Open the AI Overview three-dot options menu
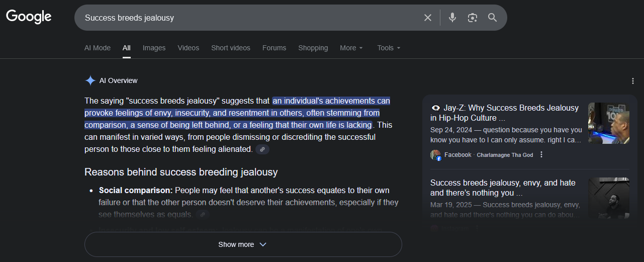Viewport: 644px width, 262px height. click(633, 81)
